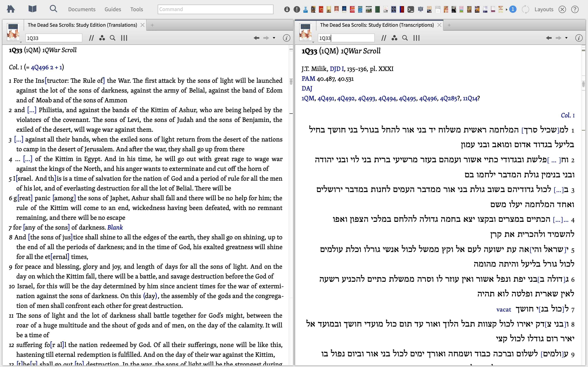Click the magnifier Search icon in top bar

tap(53, 9)
